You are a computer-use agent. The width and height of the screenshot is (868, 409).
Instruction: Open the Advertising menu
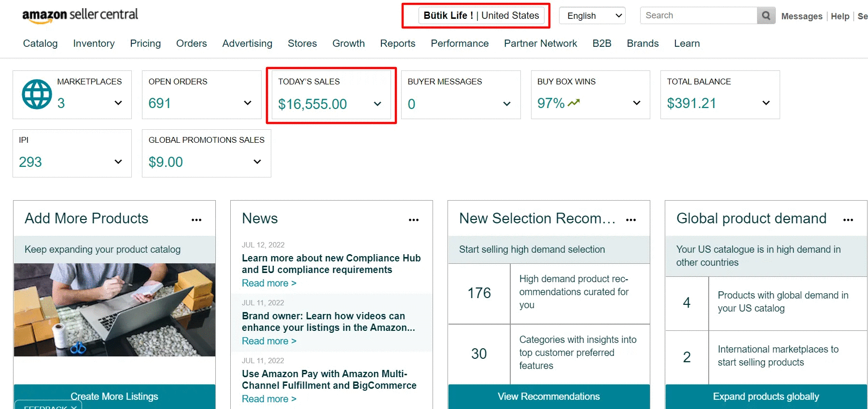[247, 43]
